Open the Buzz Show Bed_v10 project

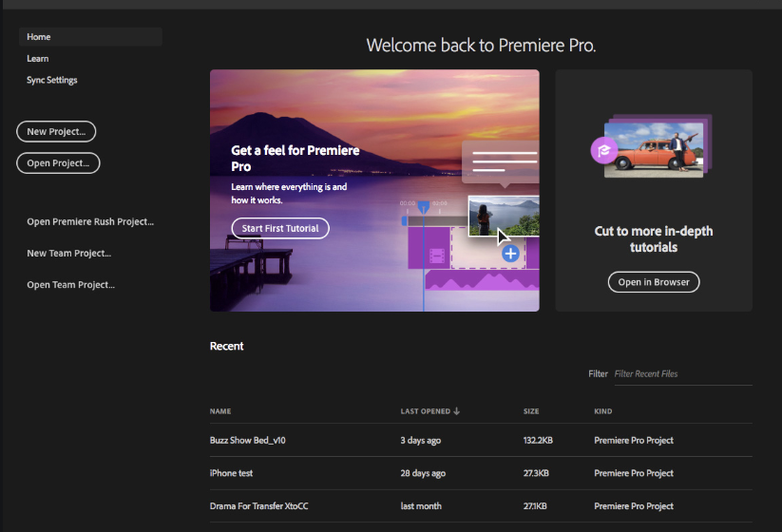(247, 440)
